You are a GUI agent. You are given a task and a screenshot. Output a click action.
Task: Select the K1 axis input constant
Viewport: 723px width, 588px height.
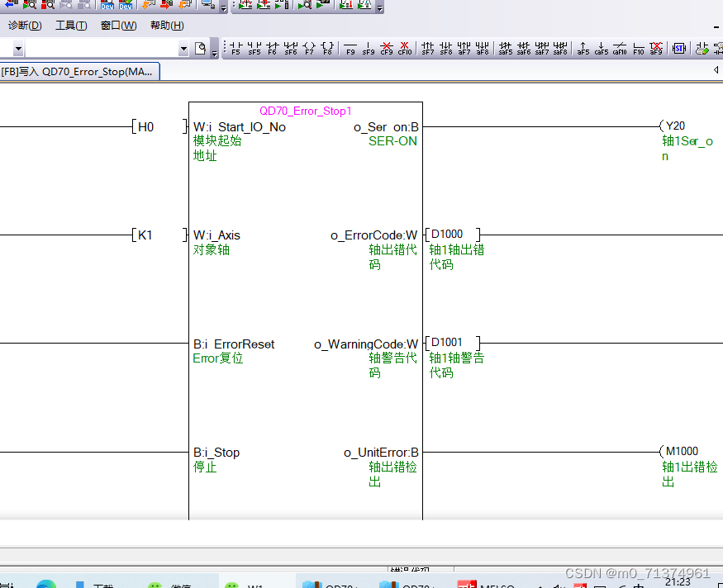tap(145, 235)
